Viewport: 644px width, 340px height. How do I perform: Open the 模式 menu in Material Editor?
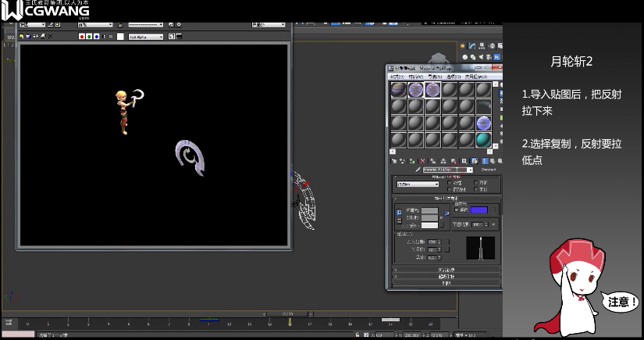click(x=397, y=77)
